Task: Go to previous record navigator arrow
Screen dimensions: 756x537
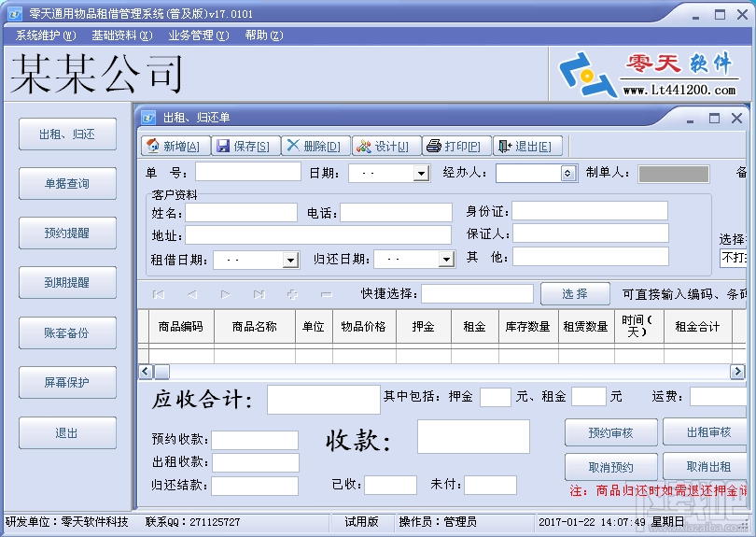Action: [192, 294]
